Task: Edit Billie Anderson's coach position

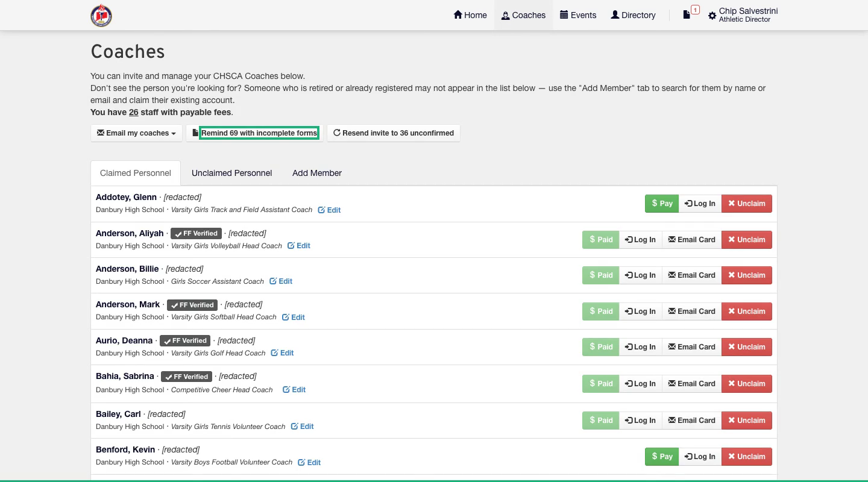Action: (281, 281)
